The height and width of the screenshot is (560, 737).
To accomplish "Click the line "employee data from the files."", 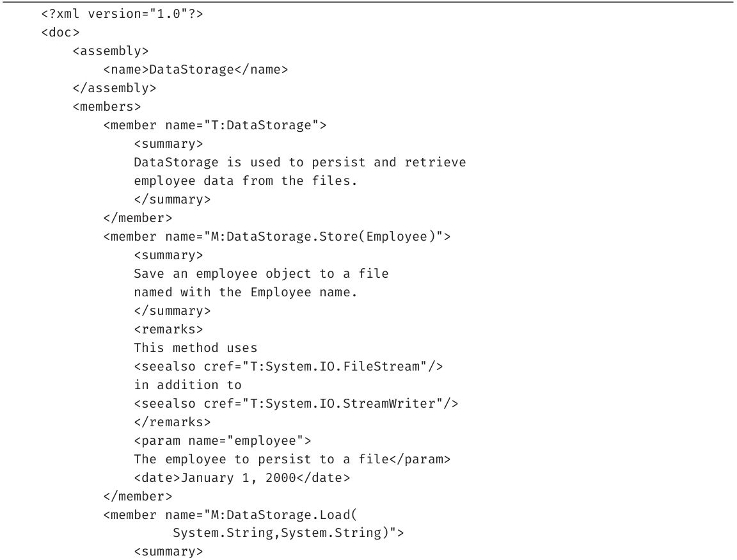I will coord(246,180).
